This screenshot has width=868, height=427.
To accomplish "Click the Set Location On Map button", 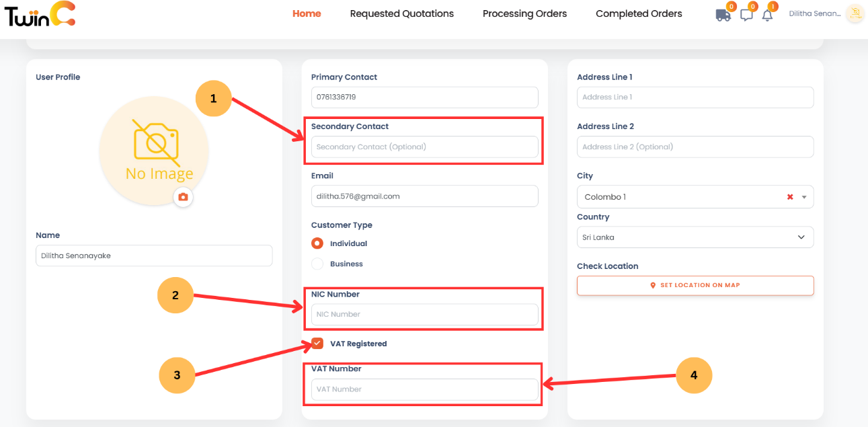I will tap(695, 285).
